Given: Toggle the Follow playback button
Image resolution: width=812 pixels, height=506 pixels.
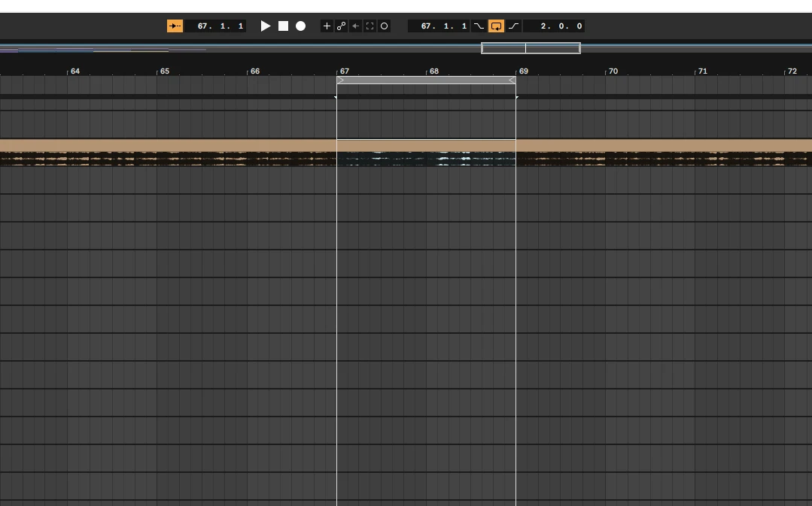Looking at the screenshot, I should 175,26.
